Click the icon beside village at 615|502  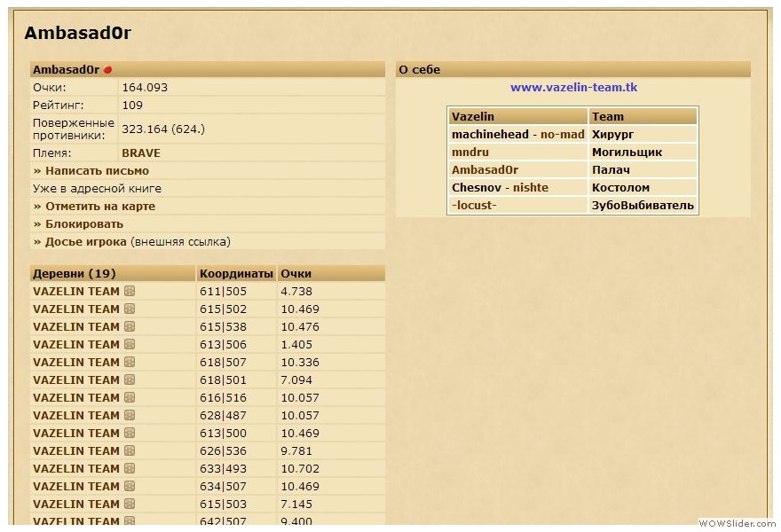pos(130,309)
